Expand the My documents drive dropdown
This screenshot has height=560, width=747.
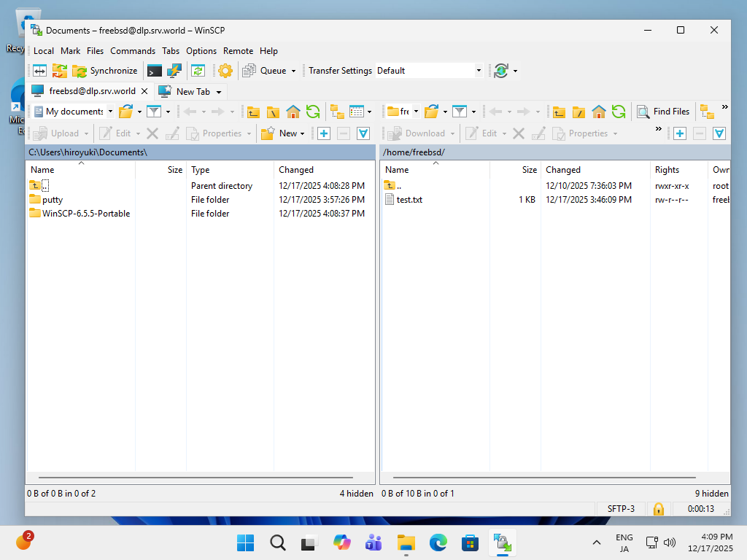[x=110, y=112]
